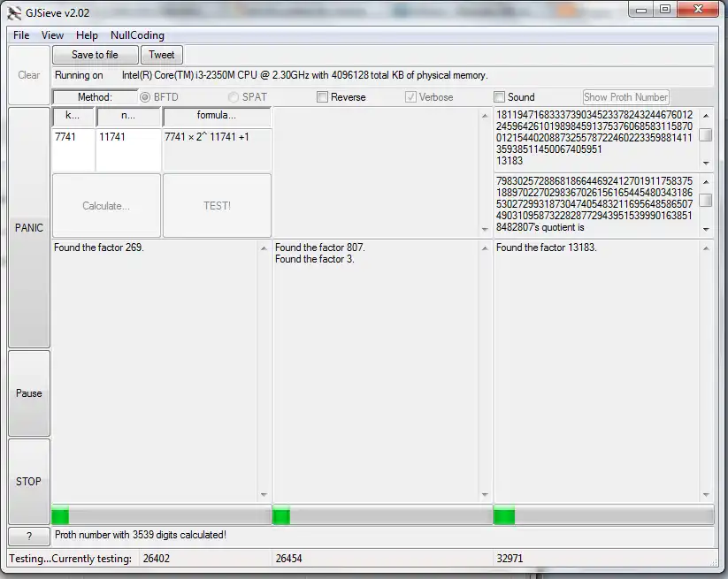Click up arrow of factor 269 log pane
The height and width of the screenshot is (579, 728).
pos(264,248)
